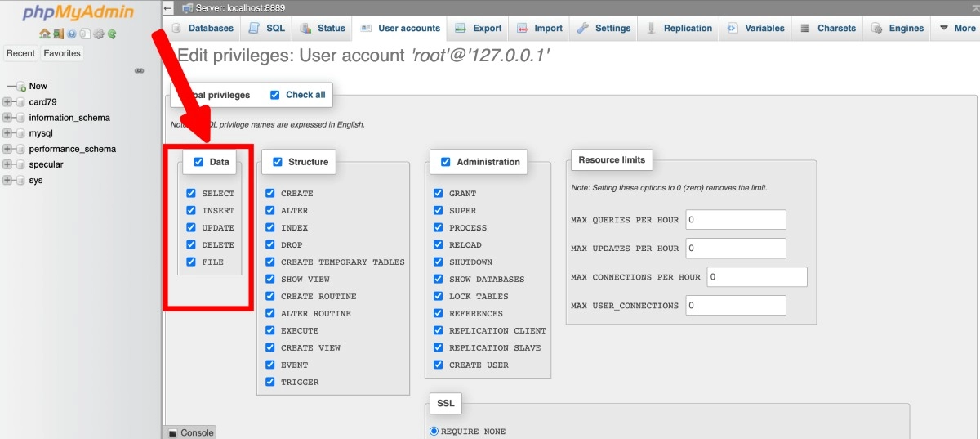
Task: Open navigation panel settings gear icon
Action: (99, 34)
